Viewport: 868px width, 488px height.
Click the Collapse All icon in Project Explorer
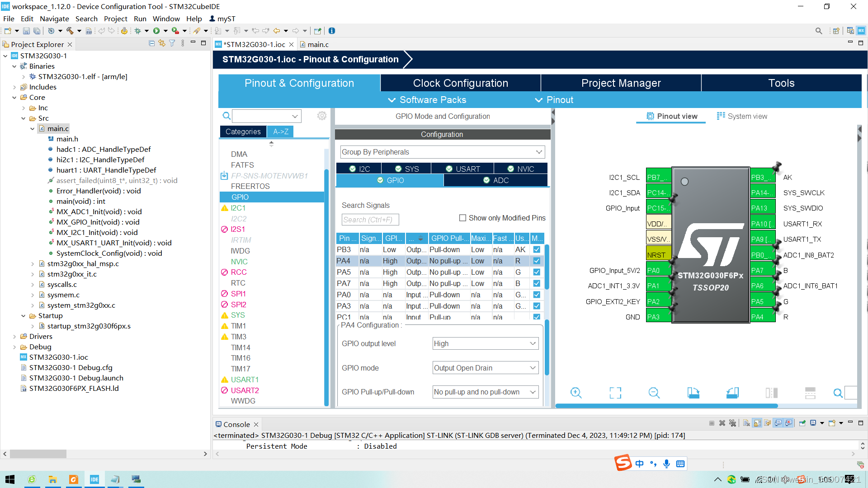point(151,43)
